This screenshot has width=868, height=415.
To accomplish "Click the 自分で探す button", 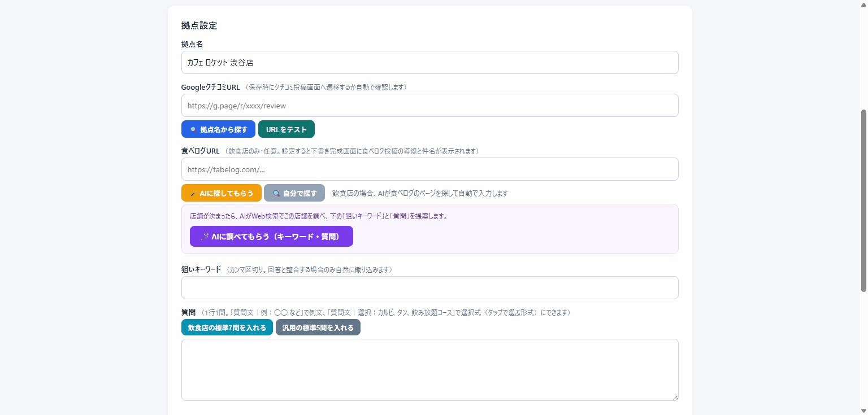I will point(294,193).
